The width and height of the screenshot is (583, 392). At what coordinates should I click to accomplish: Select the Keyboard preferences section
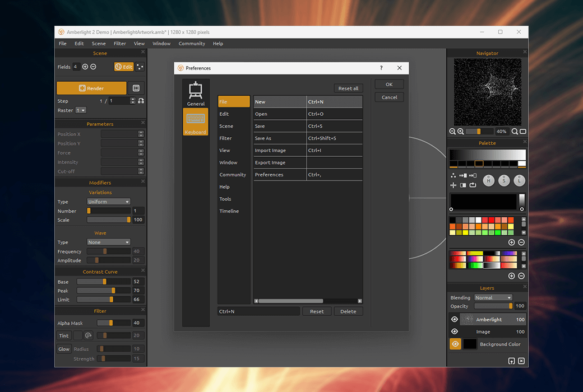[196, 122]
